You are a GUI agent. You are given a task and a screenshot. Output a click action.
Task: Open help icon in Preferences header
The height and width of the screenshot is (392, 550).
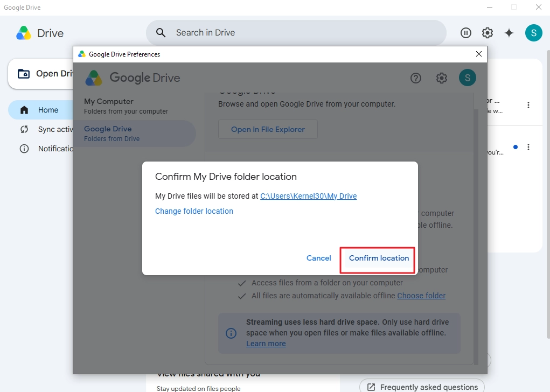(x=416, y=78)
